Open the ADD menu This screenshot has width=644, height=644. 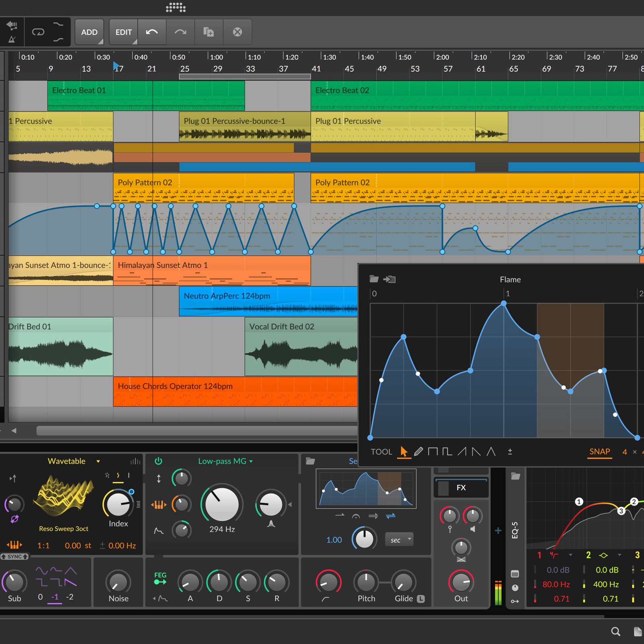[x=89, y=32]
